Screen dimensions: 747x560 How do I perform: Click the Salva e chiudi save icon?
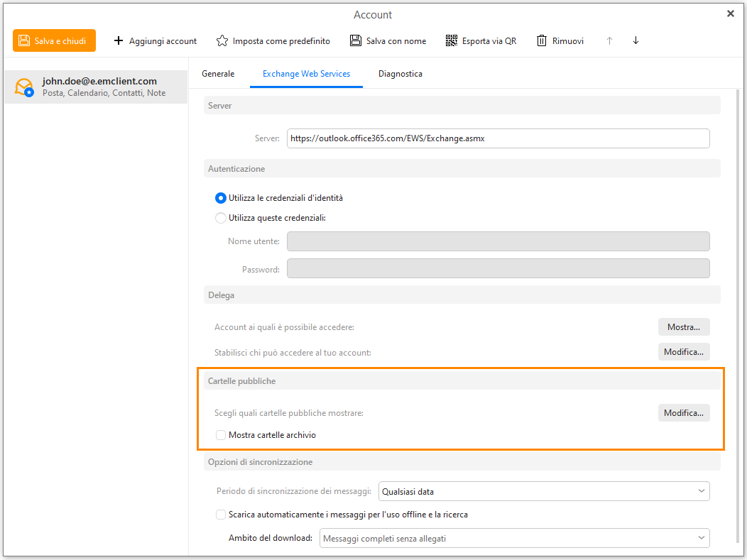24,40
